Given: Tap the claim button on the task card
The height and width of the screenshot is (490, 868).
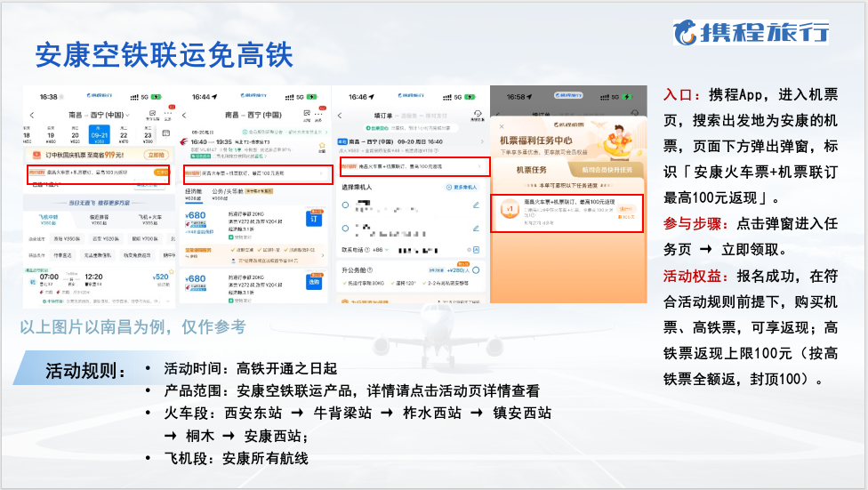Looking at the screenshot, I should point(626,209).
